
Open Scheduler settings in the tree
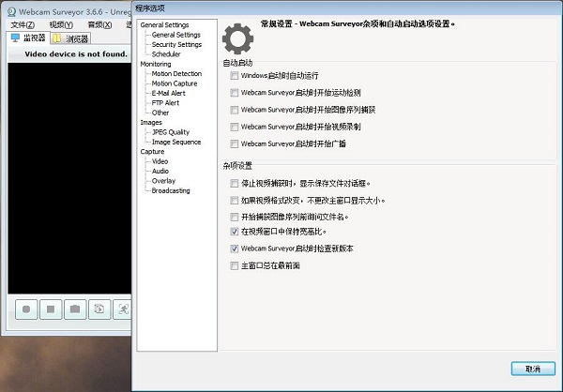click(166, 54)
